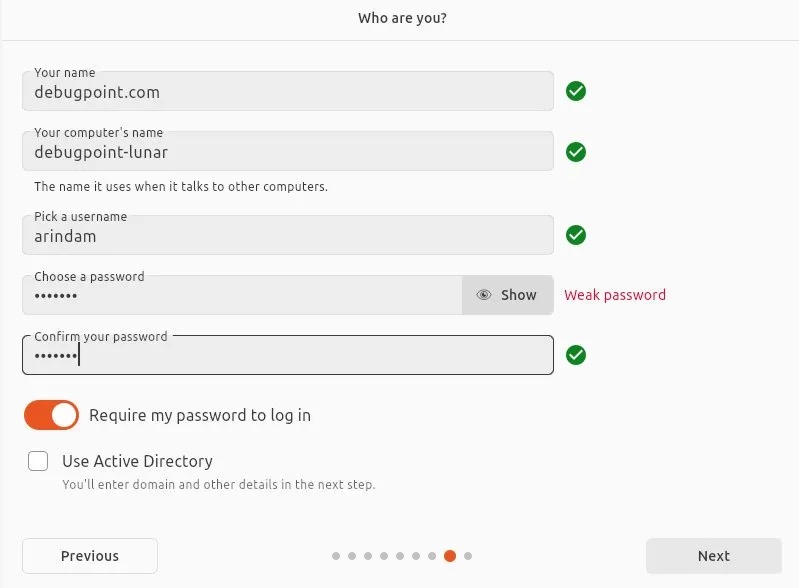Screen dimensions: 799x588
Task: Click the eye icon in password field
Action: point(484,295)
